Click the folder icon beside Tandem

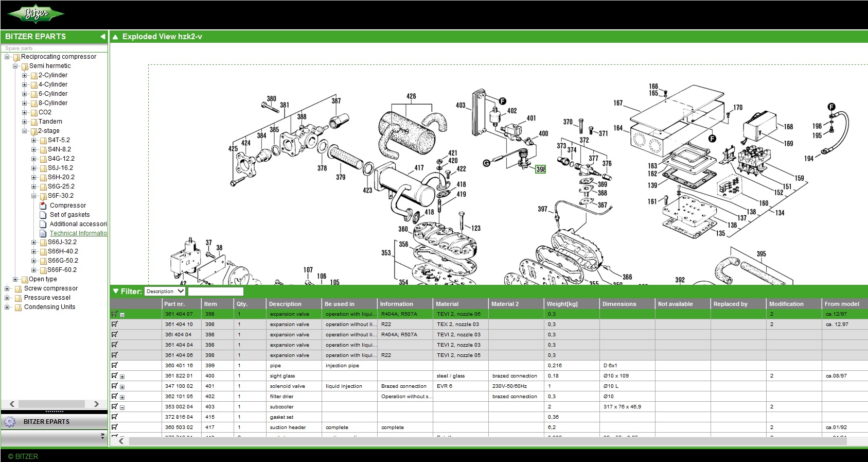34,122
